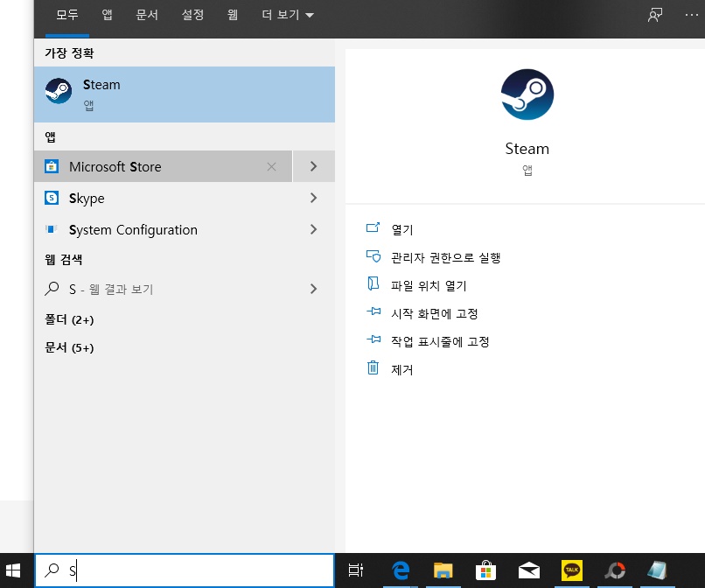Switch to the 설정 filter tab

pyautogui.click(x=193, y=15)
